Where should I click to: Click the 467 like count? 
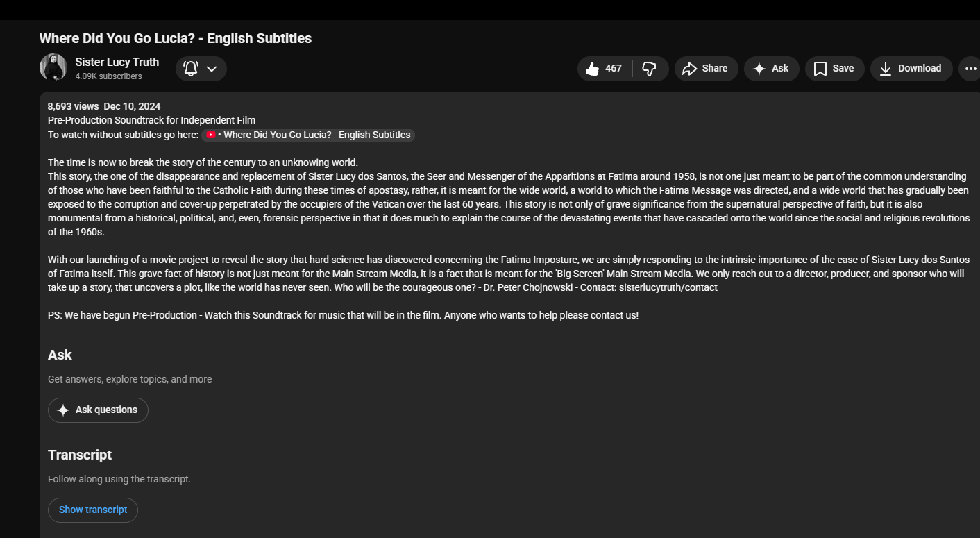[614, 68]
